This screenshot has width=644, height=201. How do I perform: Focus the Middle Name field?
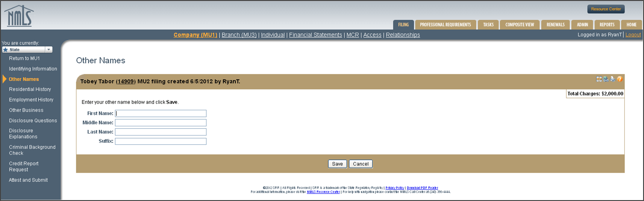(x=161, y=123)
